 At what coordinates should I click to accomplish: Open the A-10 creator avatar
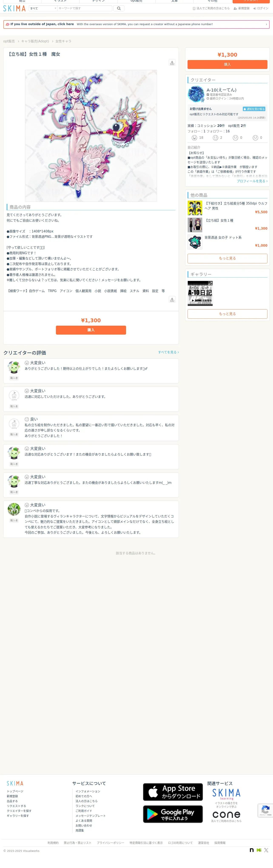click(x=196, y=94)
